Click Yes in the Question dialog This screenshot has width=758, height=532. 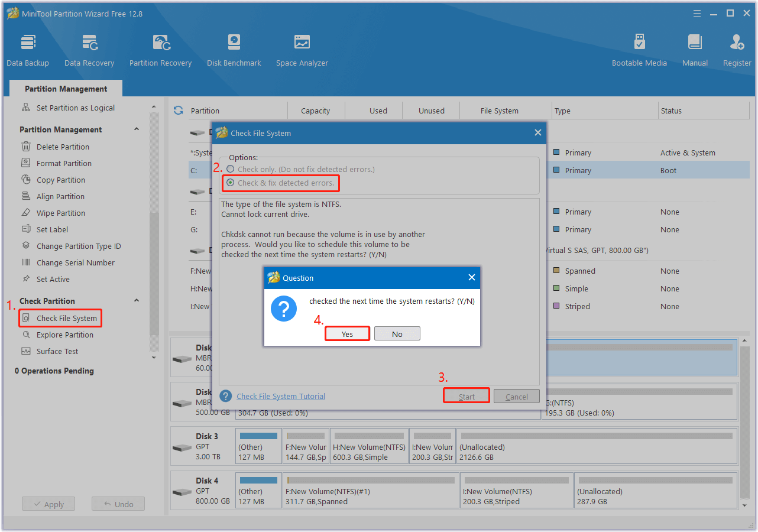[x=347, y=334]
